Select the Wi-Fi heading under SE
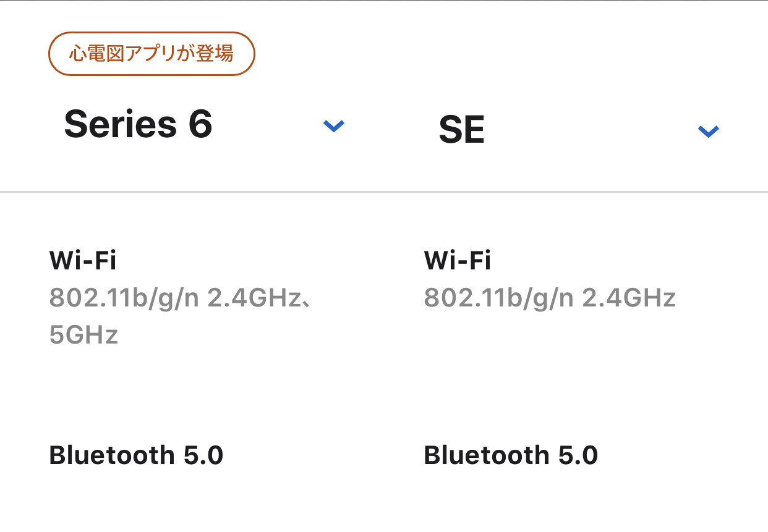 (x=458, y=261)
